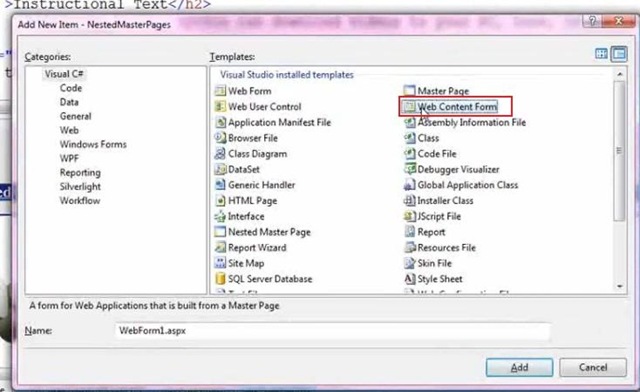
Task: Click the templates list scroll-up arrow
Action: tap(620, 74)
